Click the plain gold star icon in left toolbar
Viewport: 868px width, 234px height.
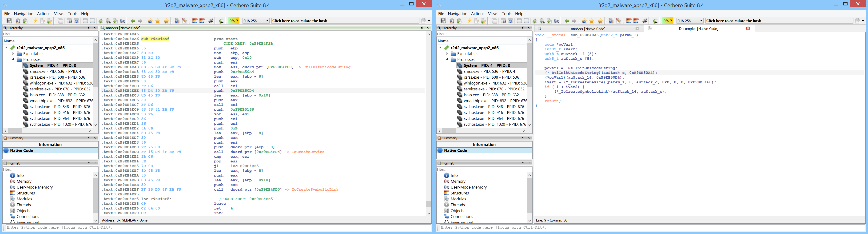(158, 21)
